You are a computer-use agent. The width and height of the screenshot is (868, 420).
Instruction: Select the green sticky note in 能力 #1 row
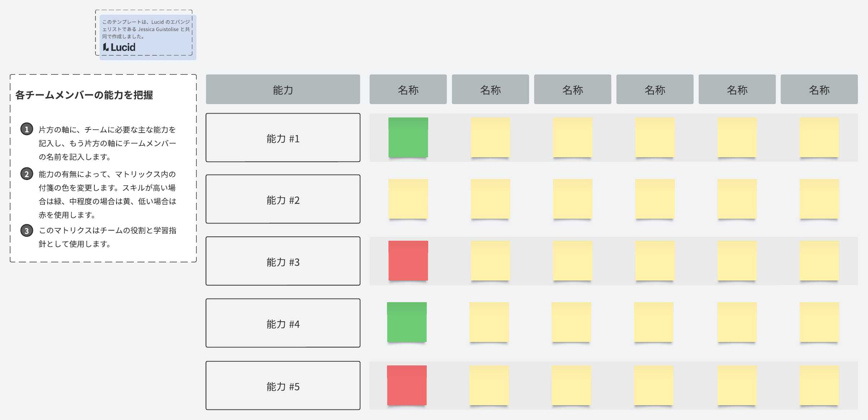pyautogui.click(x=408, y=137)
